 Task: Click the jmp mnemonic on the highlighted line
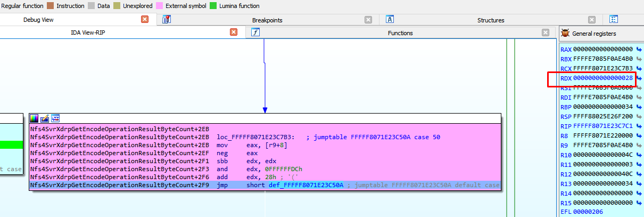222,186
